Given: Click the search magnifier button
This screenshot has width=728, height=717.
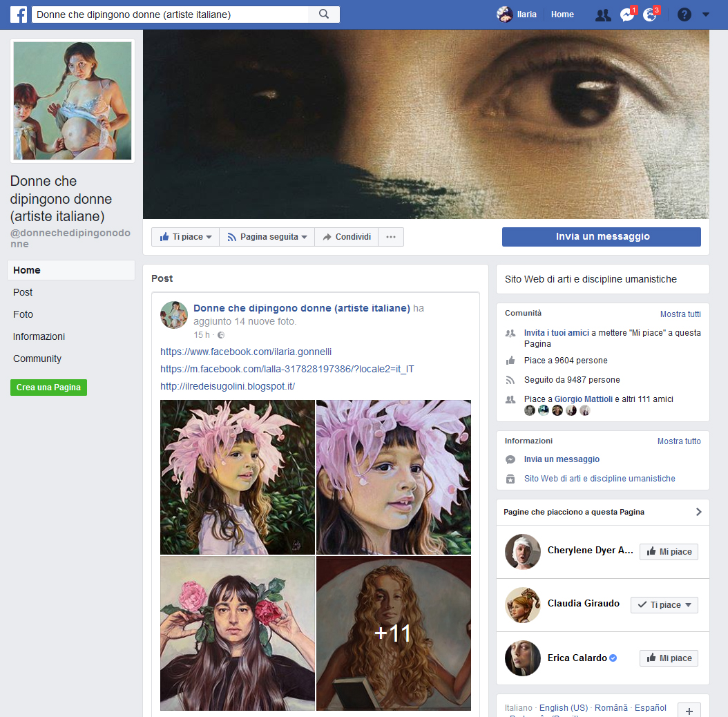Looking at the screenshot, I should [x=324, y=15].
